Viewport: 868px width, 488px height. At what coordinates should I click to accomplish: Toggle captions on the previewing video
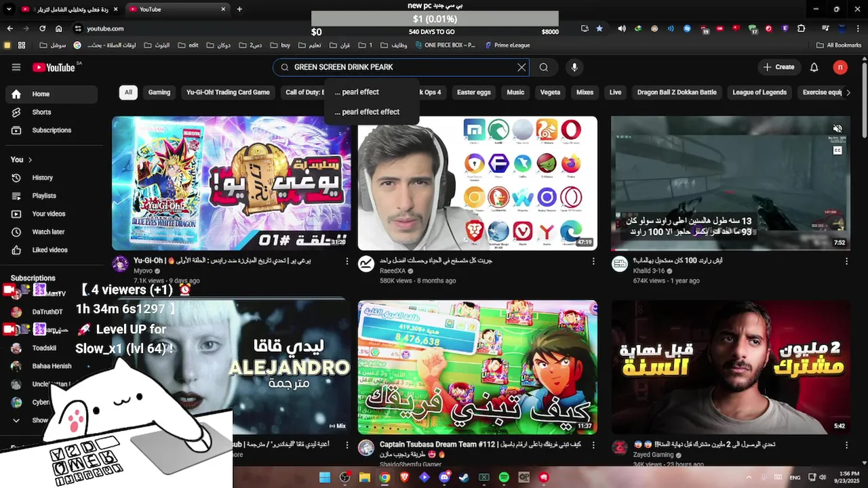pos(837,150)
